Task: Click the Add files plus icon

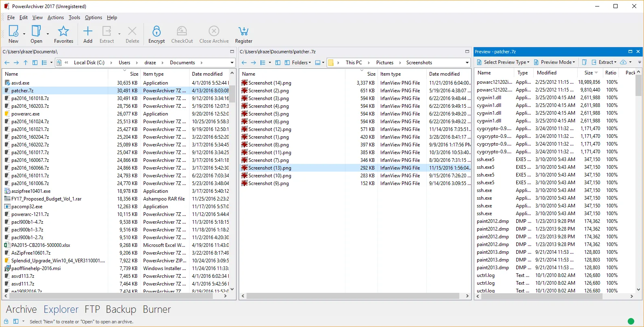Action: pos(88,31)
